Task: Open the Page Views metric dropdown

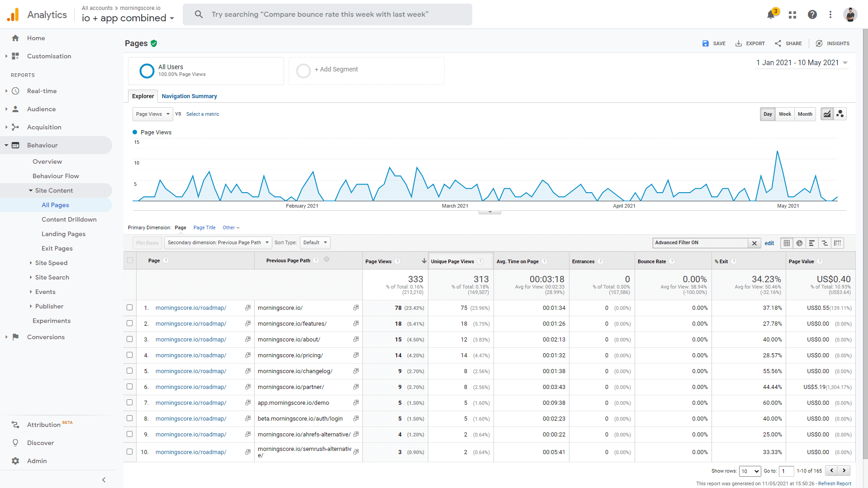Action: coord(152,114)
